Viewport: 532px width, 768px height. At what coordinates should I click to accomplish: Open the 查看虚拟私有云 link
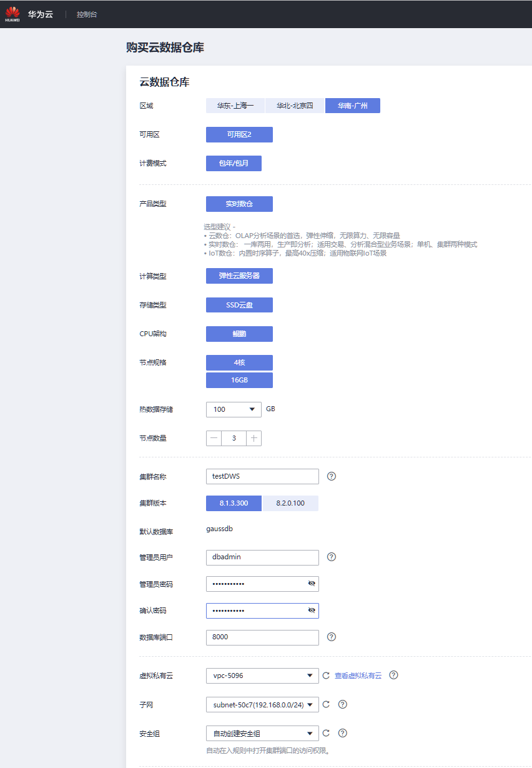click(358, 676)
